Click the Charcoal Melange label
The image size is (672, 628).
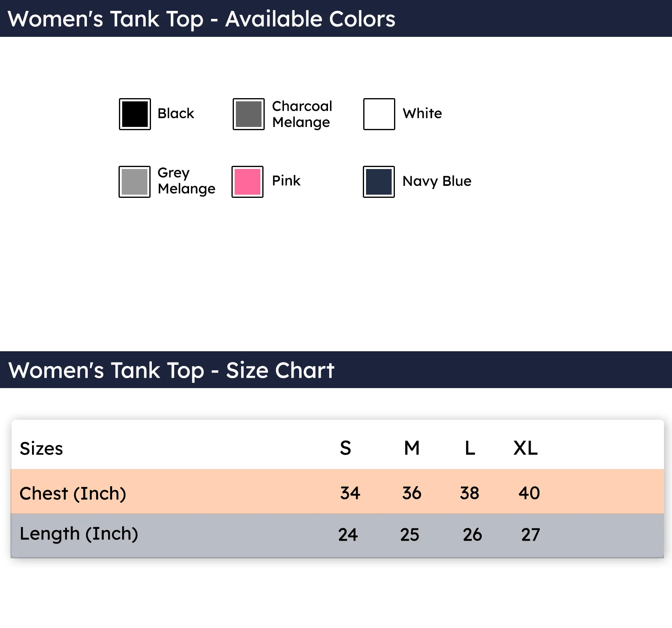click(x=302, y=114)
